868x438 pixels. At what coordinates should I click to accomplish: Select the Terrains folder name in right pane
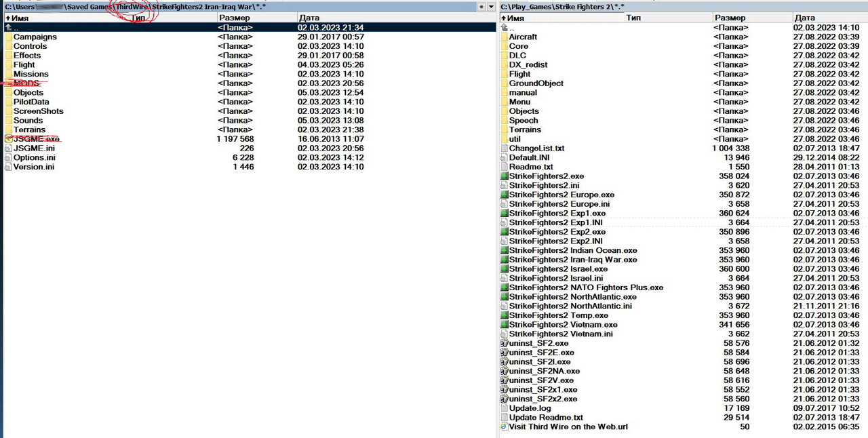pos(526,130)
